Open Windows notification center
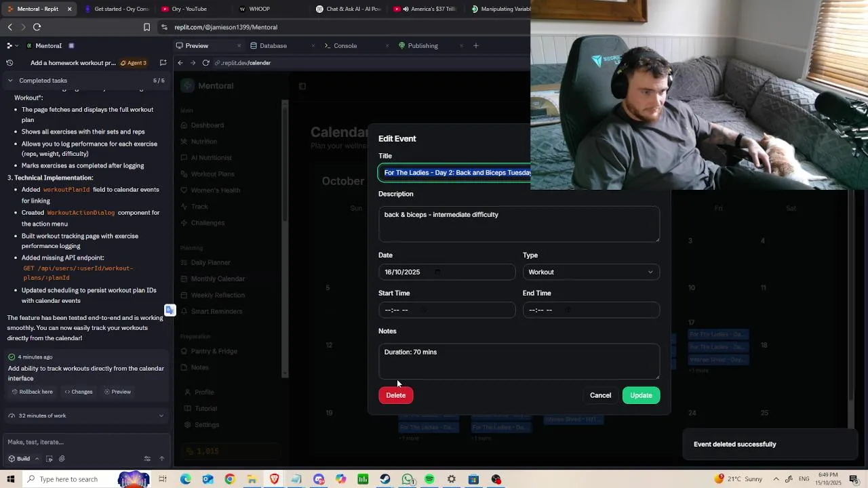 (854, 479)
